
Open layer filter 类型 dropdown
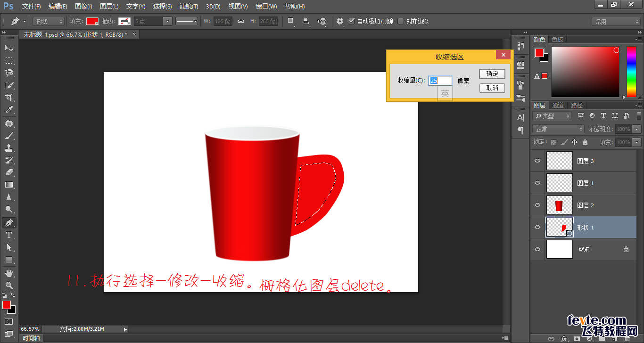point(552,116)
